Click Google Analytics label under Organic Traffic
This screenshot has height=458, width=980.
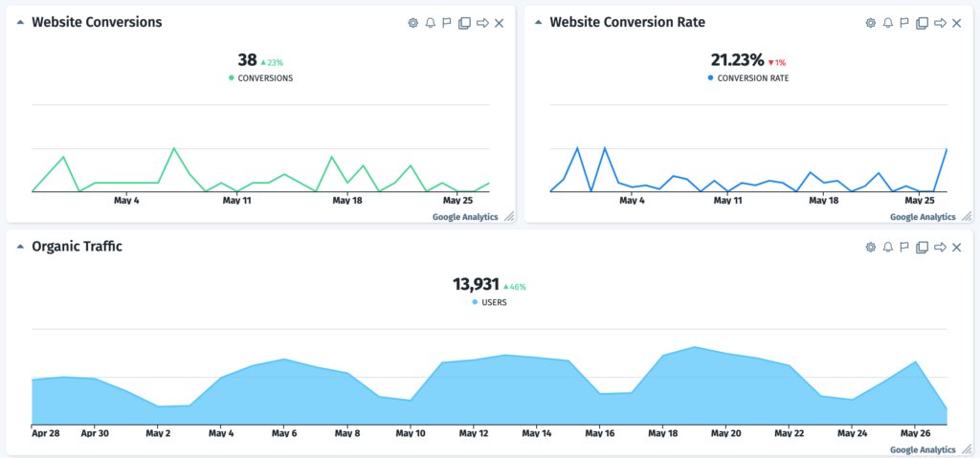(x=923, y=449)
